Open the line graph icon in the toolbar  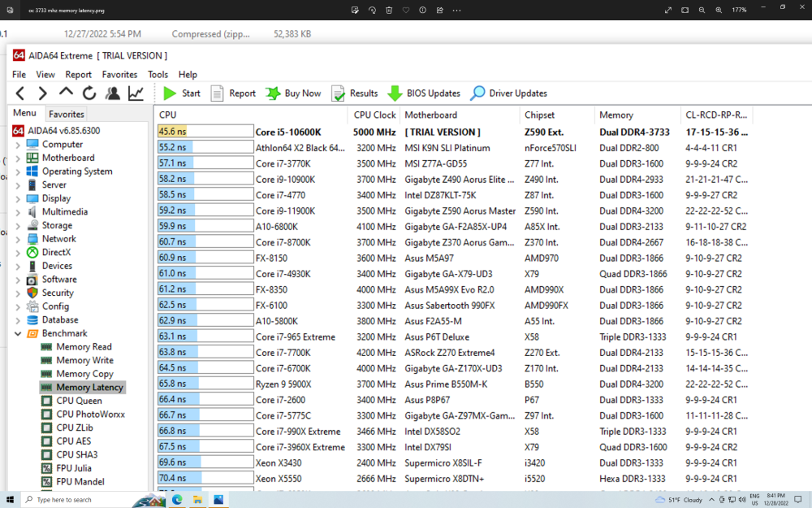tap(135, 93)
